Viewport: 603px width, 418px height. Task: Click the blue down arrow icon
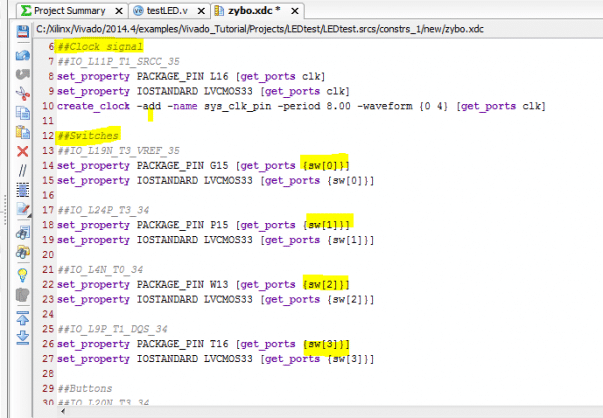coord(23,335)
